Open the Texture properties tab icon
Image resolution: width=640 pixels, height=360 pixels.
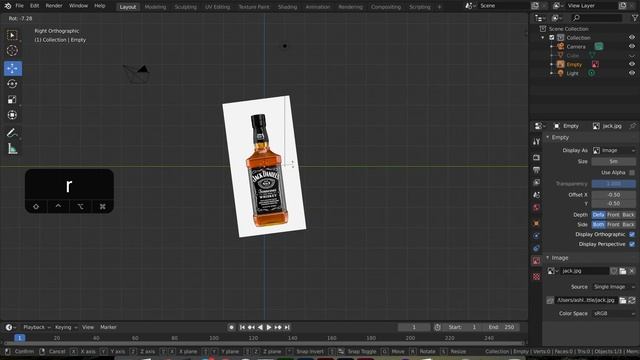tap(536, 277)
